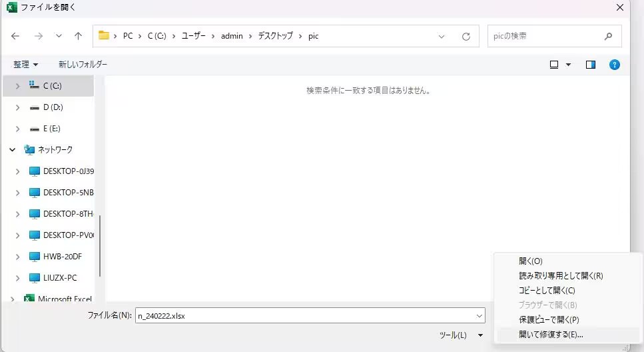
Task: Click the DESKTOP-8TH computer icon
Action: [35, 214]
